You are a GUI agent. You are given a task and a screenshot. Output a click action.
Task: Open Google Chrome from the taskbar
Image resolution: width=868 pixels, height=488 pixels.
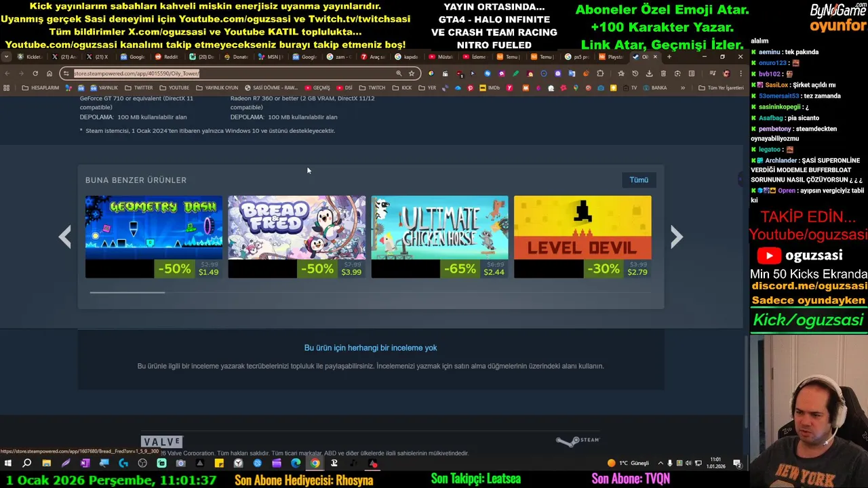[315, 464]
